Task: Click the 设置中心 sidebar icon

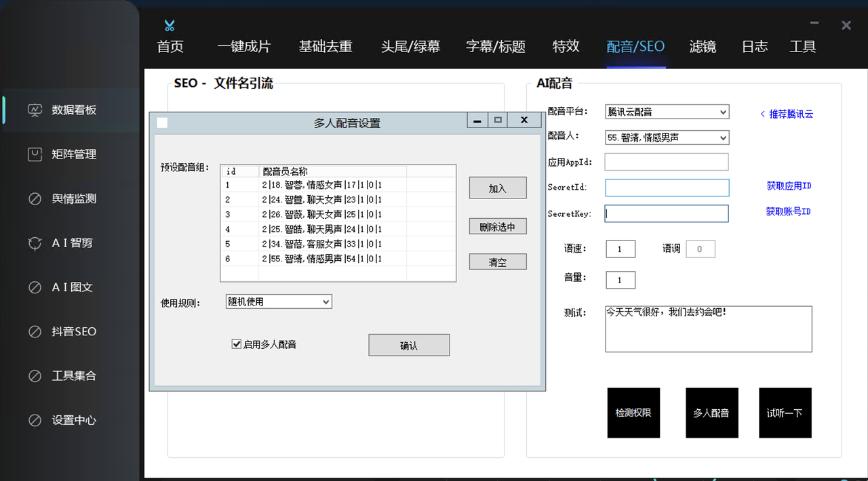Action: [x=35, y=420]
